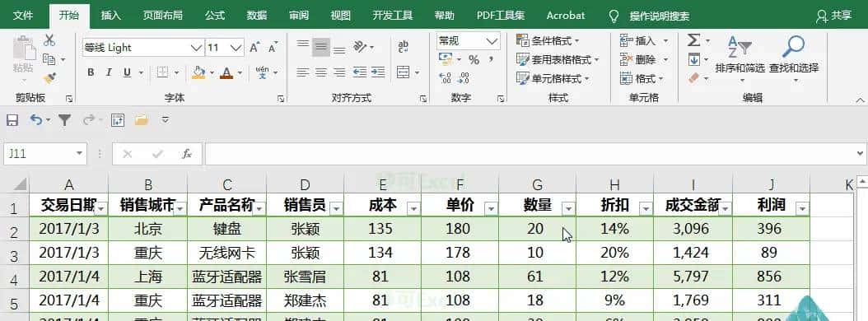This screenshot has height=321, width=868.
Task: Click the Copy icon in clipboard group
Action: click(x=49, y=59)
